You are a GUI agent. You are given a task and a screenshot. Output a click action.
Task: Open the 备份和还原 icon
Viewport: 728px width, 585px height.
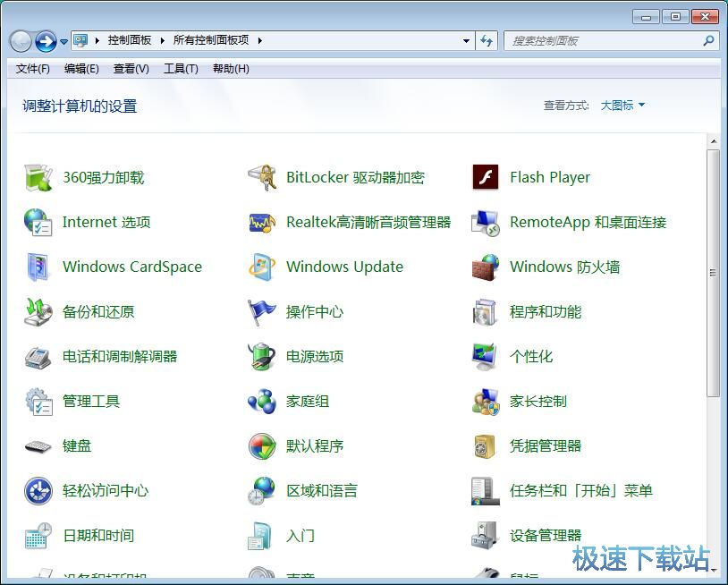pyautogui.click(x=38, y=311)
